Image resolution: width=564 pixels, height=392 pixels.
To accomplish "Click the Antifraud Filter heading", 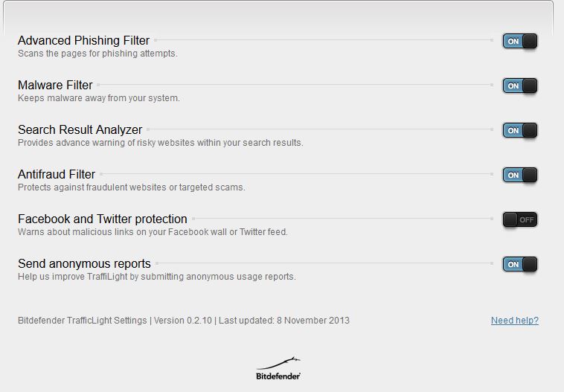I will tap(57, 174).
